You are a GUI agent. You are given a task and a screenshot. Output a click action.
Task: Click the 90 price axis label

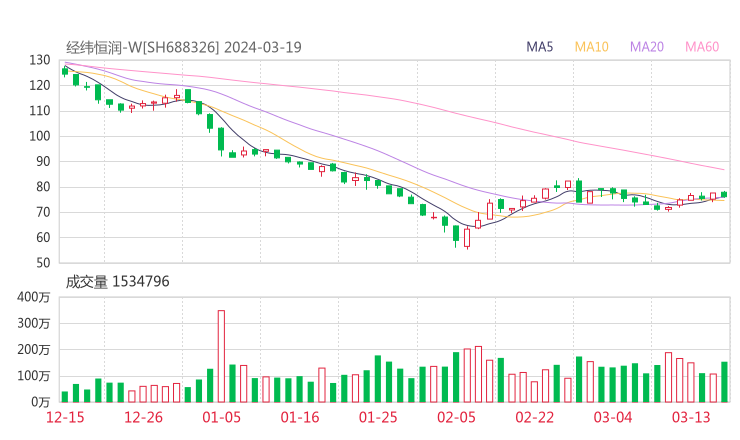tap(42, 161)
